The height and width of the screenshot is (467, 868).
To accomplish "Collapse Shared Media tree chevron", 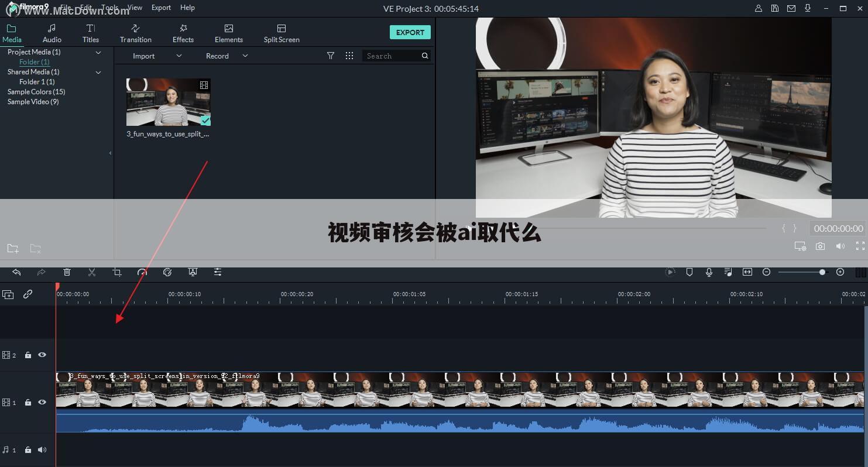I will (98, 72).
